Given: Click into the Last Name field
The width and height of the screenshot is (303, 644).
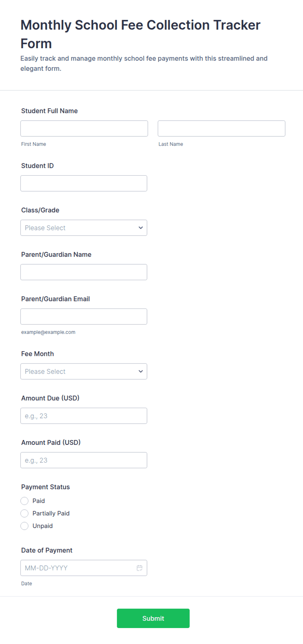Looking at the screenshot, I should click(222, 129).
